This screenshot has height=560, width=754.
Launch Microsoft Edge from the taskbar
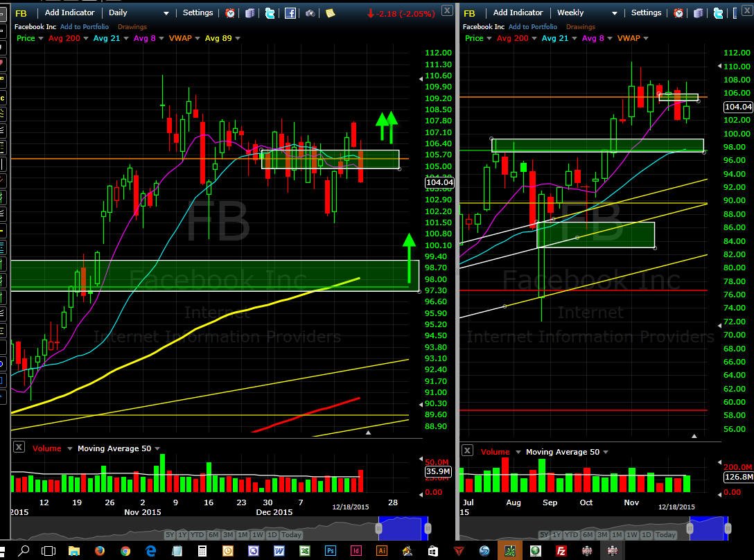click(151, 551)
